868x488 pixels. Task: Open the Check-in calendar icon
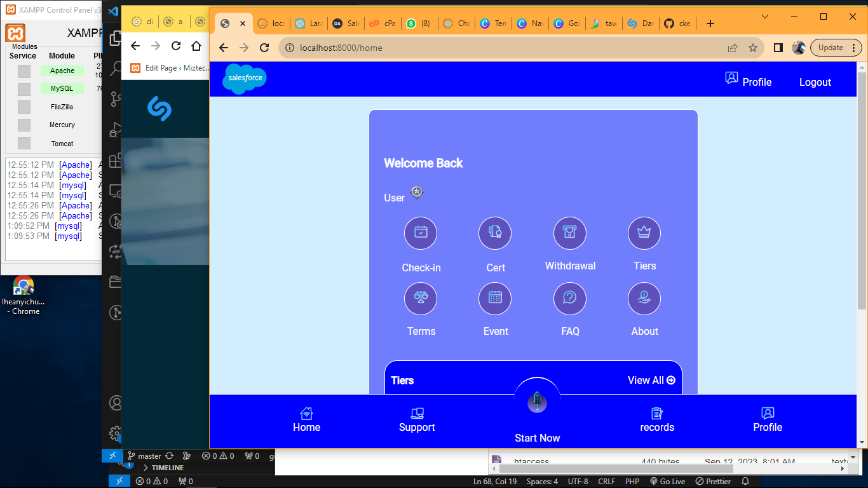(x=421, y=233)
